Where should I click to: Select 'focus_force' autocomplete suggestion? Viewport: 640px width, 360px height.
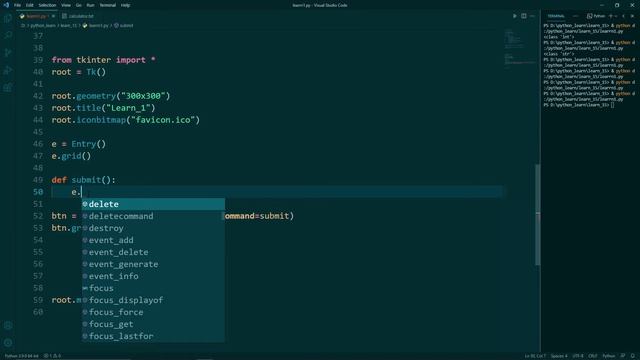[x=153, y=312]
